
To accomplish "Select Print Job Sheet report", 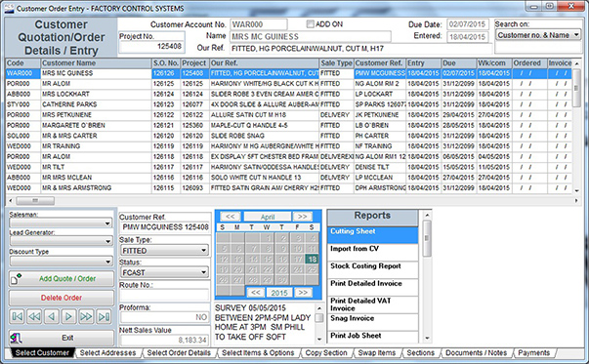I will 372,337.
